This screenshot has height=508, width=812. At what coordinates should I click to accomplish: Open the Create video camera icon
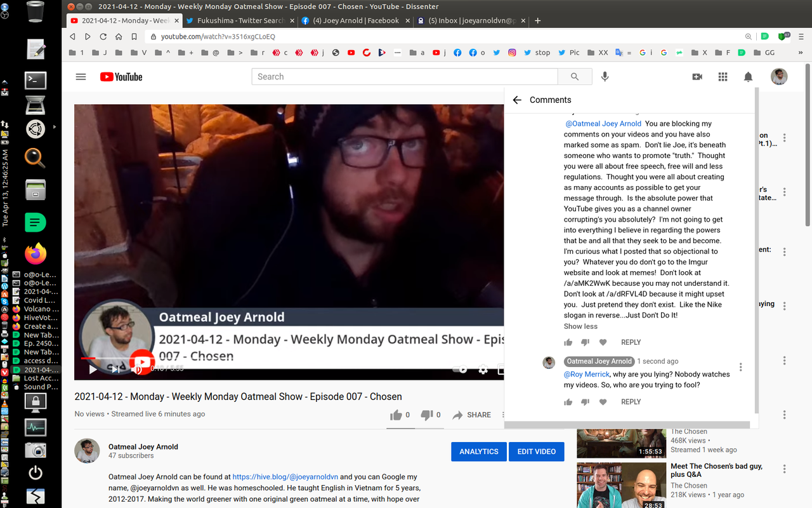tap(697, 77)
